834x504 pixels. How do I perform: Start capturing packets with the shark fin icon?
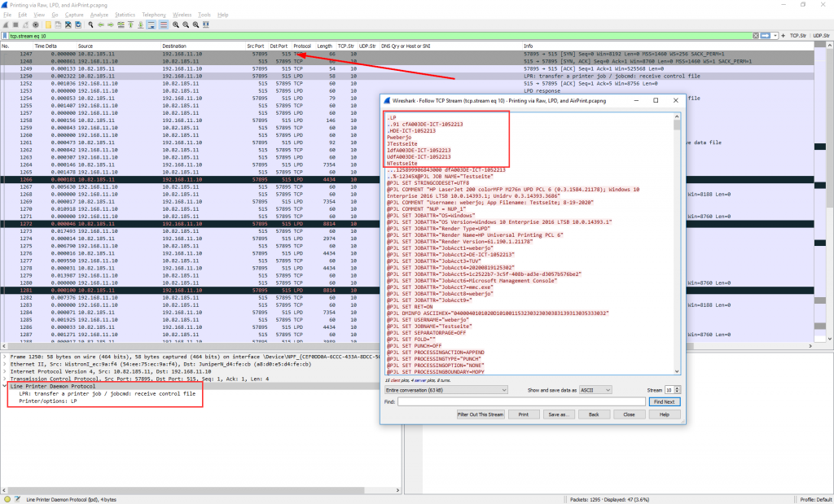[x=6, y=24]
